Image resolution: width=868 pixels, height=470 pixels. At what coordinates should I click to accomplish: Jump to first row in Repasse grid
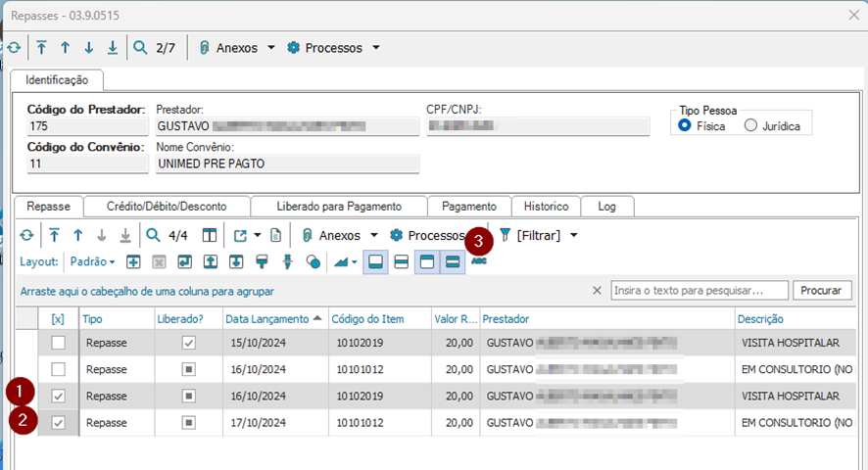(x=54, y=235)
